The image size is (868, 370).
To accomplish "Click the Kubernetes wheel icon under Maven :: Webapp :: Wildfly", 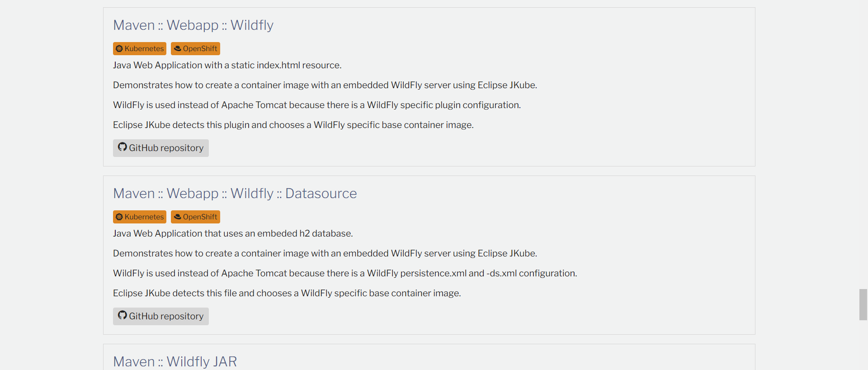I will click(119, 48).
